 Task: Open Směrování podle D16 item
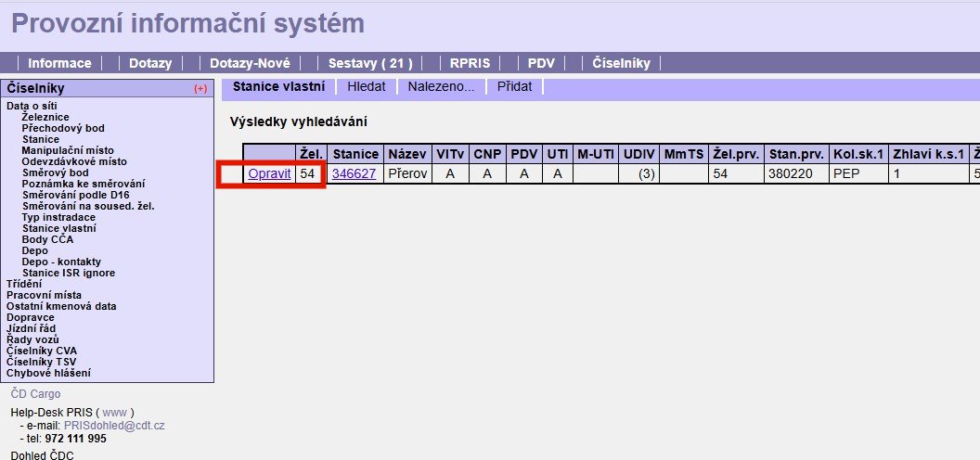[76, 195]
